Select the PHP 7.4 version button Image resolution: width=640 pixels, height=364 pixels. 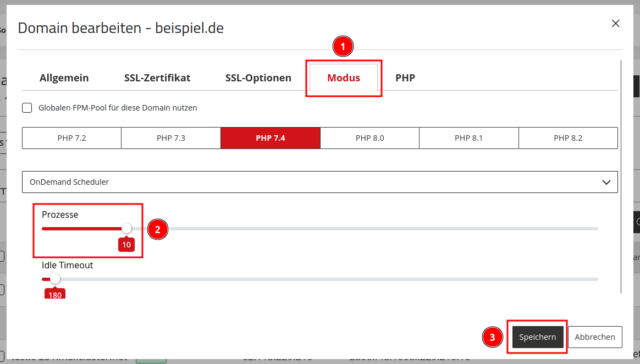[x=271, y=138]
